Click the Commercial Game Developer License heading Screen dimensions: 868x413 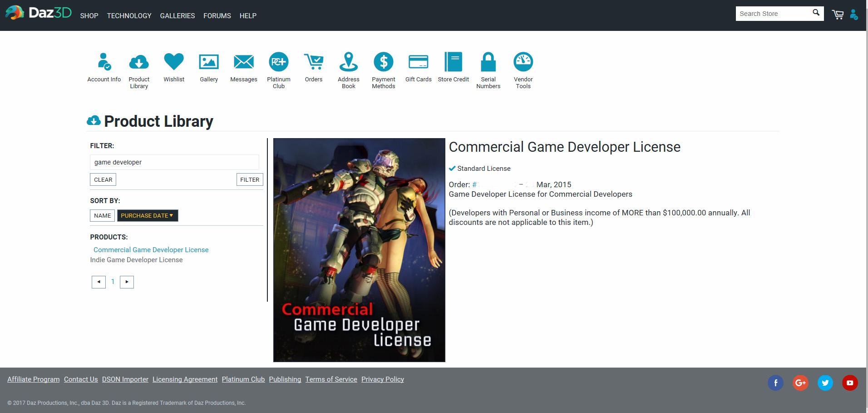(x=565, y=147)
